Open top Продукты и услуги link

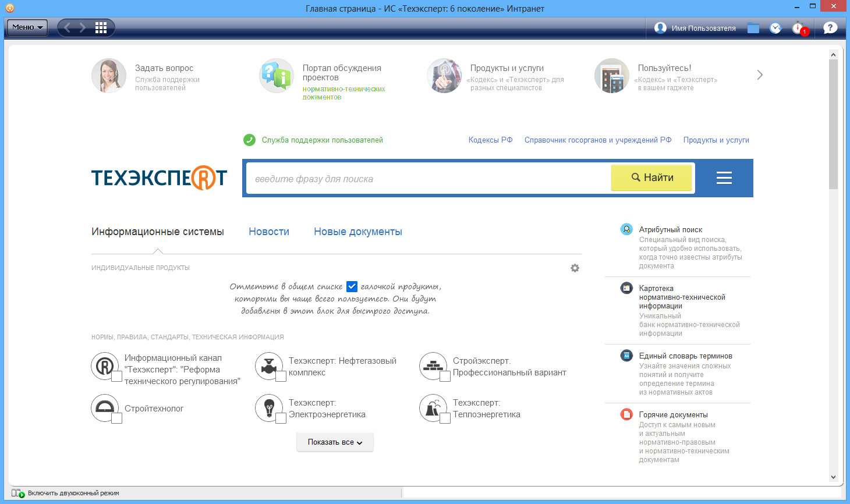716,140
